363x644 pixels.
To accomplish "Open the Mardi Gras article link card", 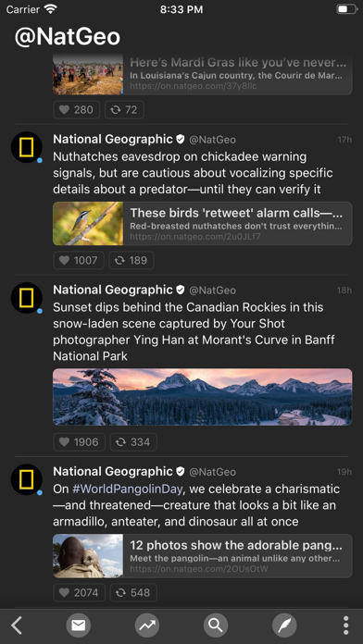I will point(202,74).
